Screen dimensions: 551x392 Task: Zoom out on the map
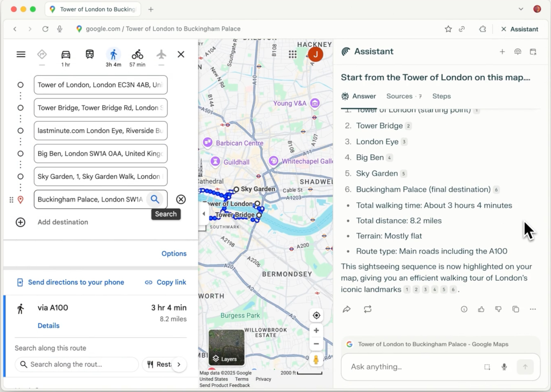(x=316, y=344)
